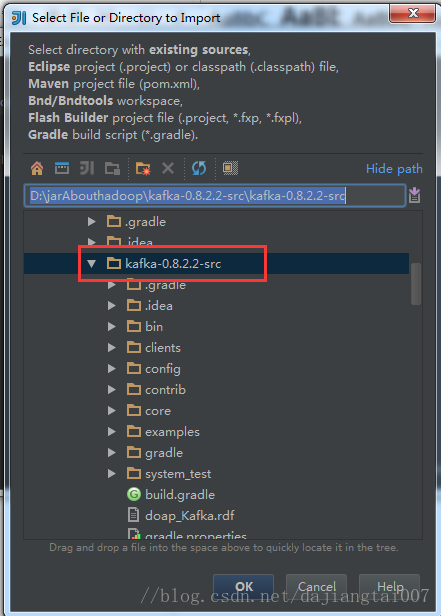Select the core folder icon
Screen dimensions: 441x616
(134, 410)
